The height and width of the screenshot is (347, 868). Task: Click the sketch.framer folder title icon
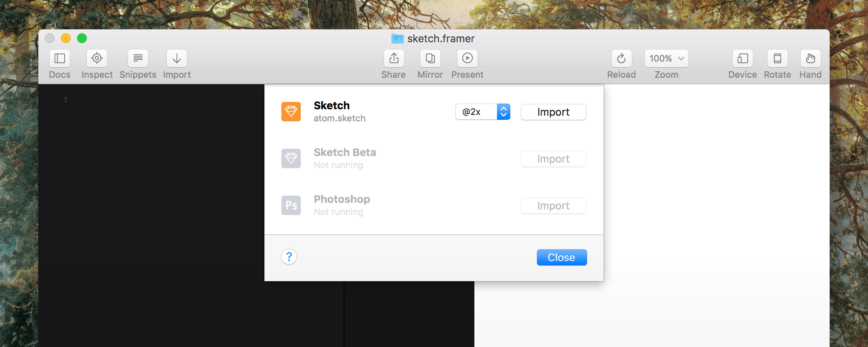pos(397,38)
